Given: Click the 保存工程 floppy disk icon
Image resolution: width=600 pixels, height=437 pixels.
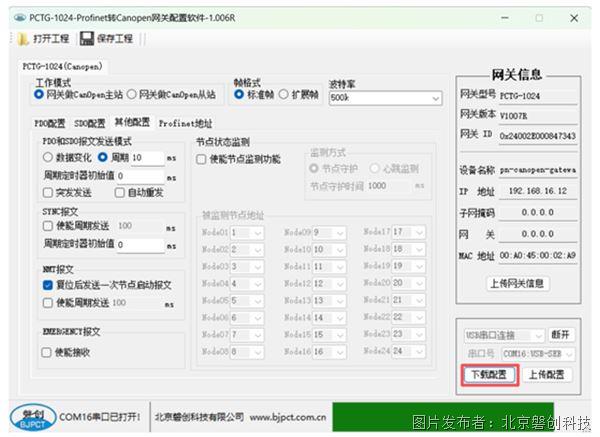Looking at the screenshot, I should (87, 39).
